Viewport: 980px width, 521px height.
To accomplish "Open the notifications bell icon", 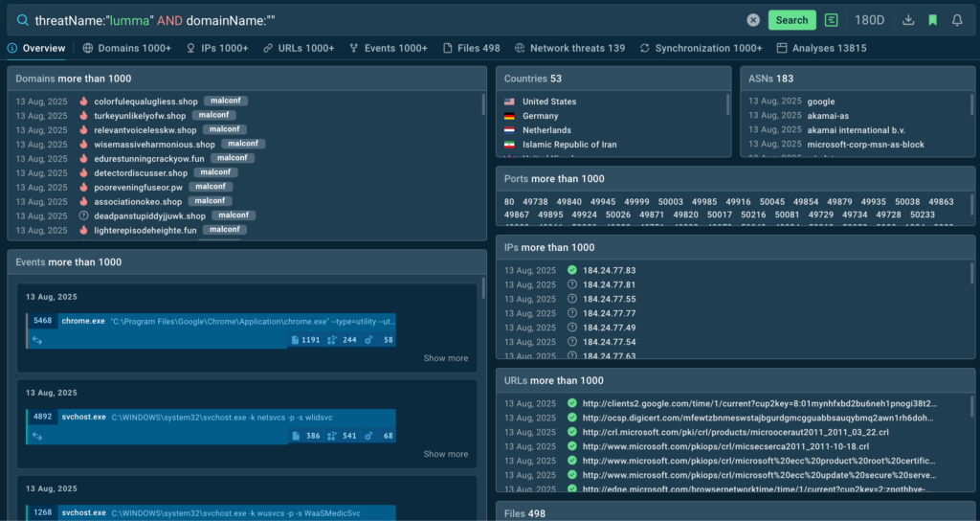I will (957, 20).
